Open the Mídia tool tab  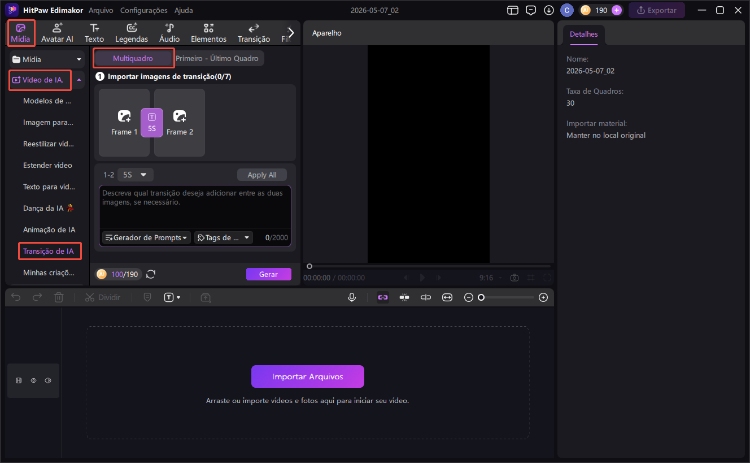(21, 33)
